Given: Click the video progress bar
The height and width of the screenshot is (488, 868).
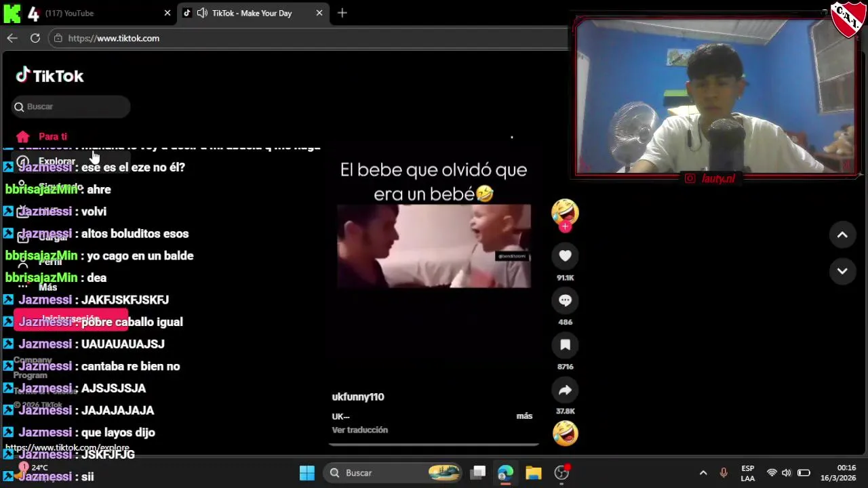Looking at the screenshot, I should [x=434, y=445].
